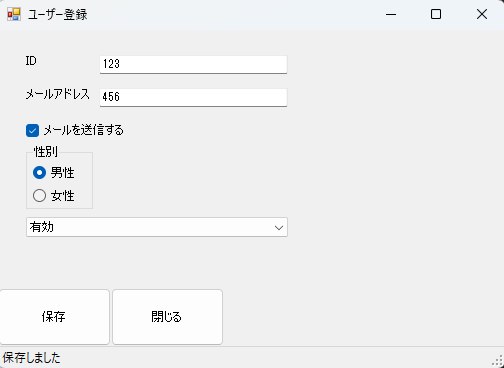Click the メールを送信する label text

(84, 130)
